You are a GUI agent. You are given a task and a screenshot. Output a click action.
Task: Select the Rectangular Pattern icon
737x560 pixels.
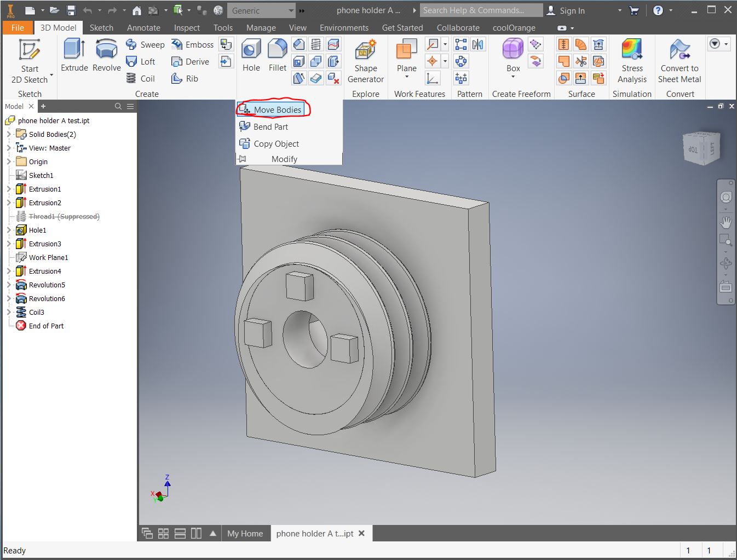tap(462, 44)
